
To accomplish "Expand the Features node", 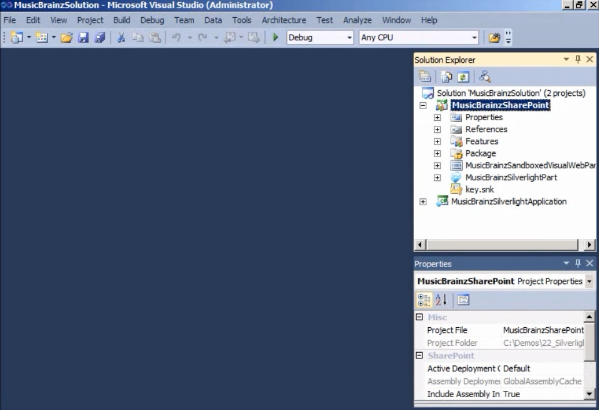I will click(x=437, y=142).
